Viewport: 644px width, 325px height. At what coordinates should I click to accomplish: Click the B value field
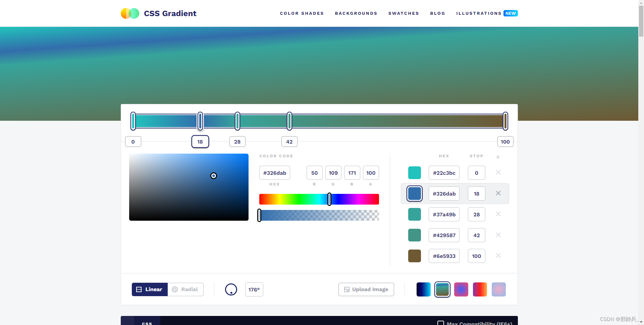tap(352, 173)
